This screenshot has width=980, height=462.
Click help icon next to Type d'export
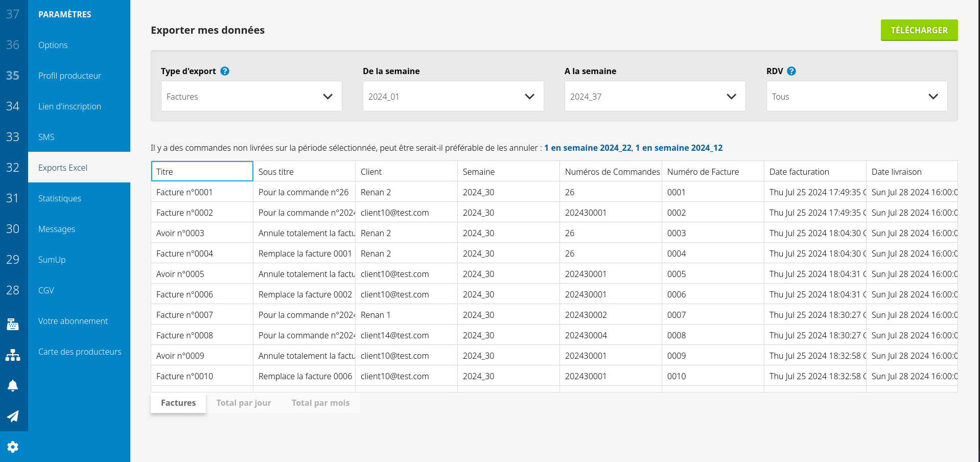[225, 71]
